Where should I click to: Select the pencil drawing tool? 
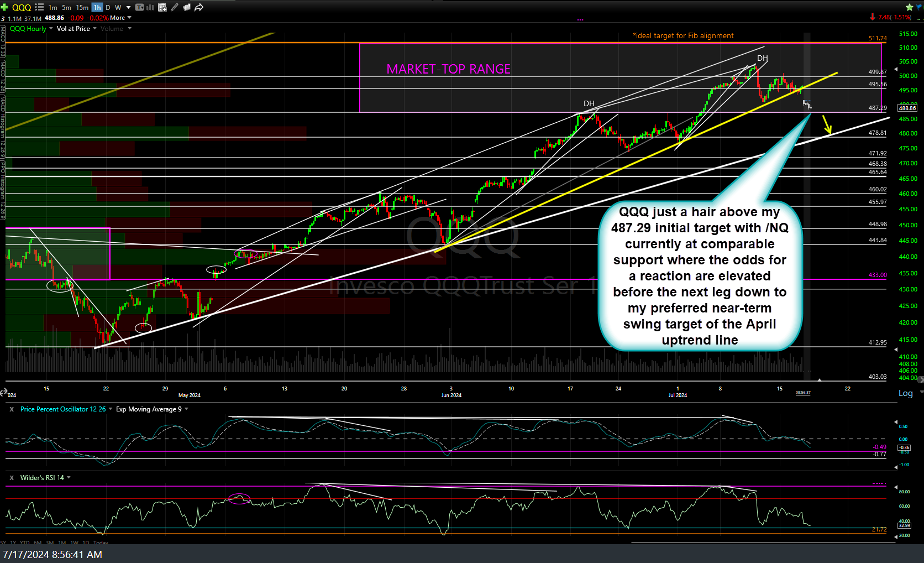[x=175, y=7]
